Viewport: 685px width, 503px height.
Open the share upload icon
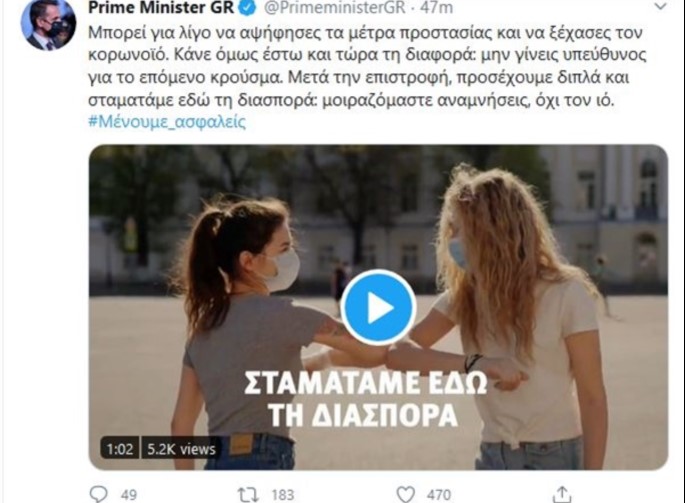[x=562, y=494]
